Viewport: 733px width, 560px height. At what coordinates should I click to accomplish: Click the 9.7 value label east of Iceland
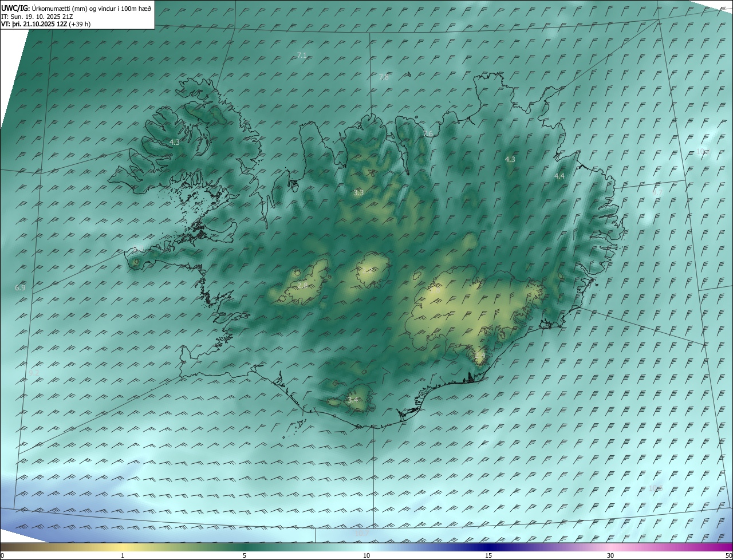click(x=657, y=193)
